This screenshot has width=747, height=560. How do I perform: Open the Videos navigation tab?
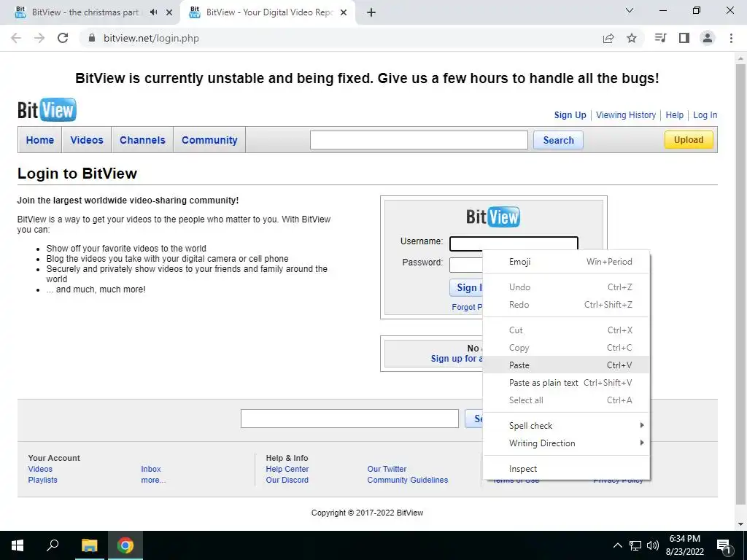(87, 140)
